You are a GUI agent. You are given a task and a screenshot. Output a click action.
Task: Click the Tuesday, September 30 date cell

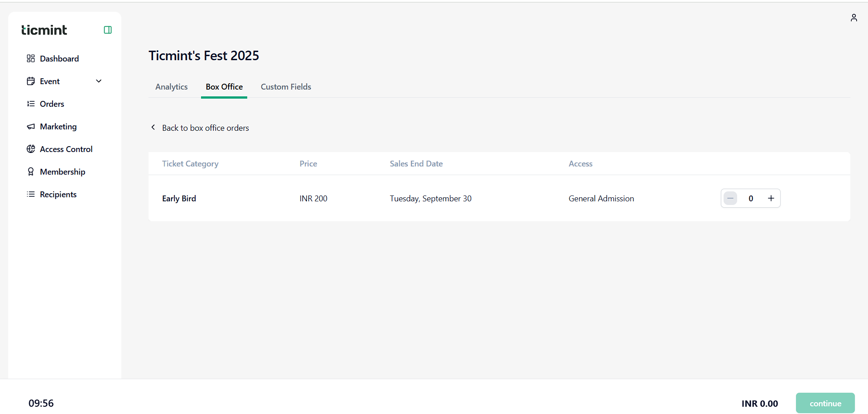click(x=431, y=199)
